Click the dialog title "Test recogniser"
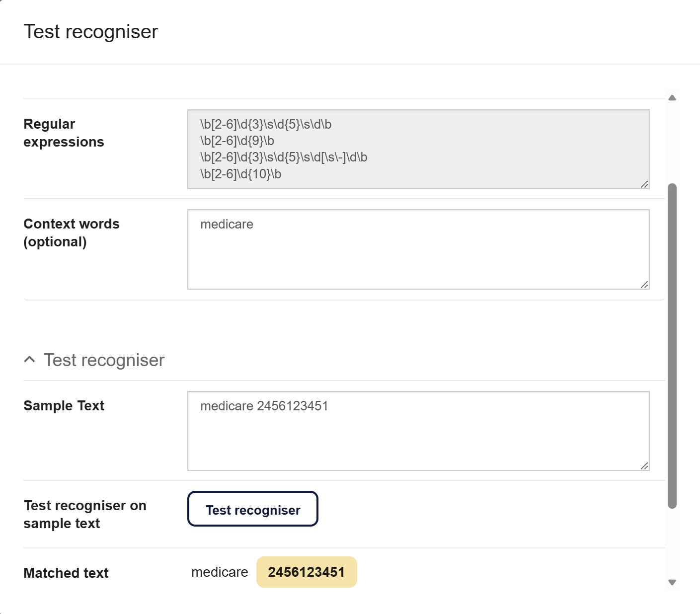 pyautogui.click(x=91, y=32)
